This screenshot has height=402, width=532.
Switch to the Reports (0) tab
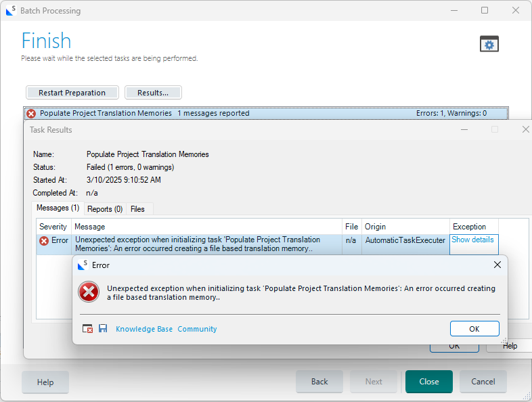(x=105, y=209)
